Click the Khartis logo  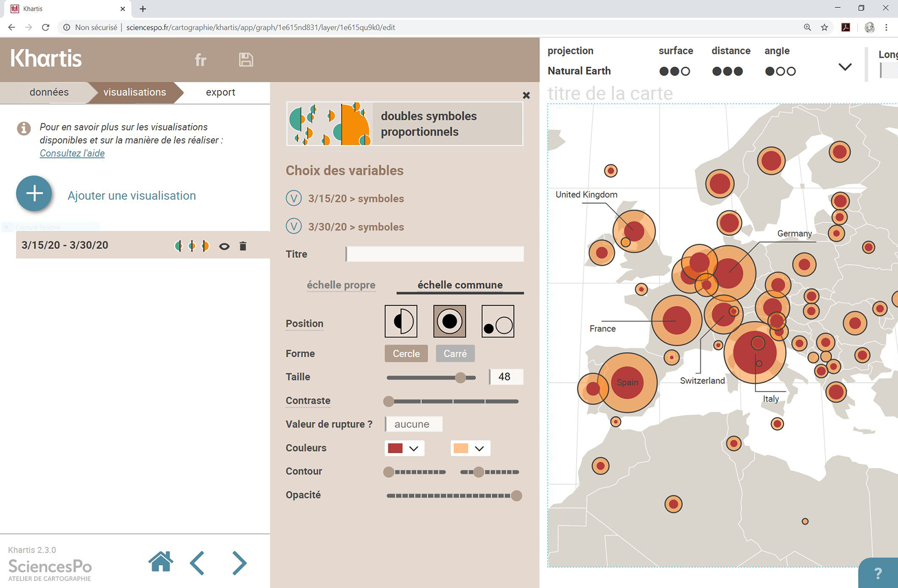pos(46,58)
